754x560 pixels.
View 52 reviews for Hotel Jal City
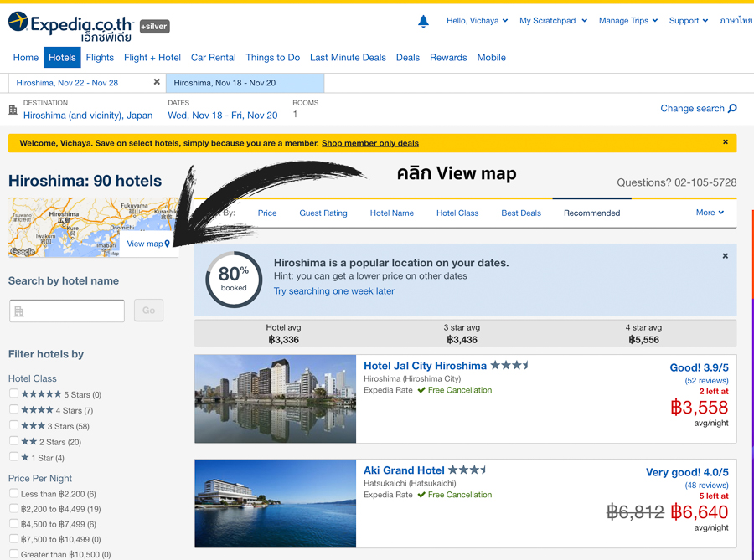[706, 380]
